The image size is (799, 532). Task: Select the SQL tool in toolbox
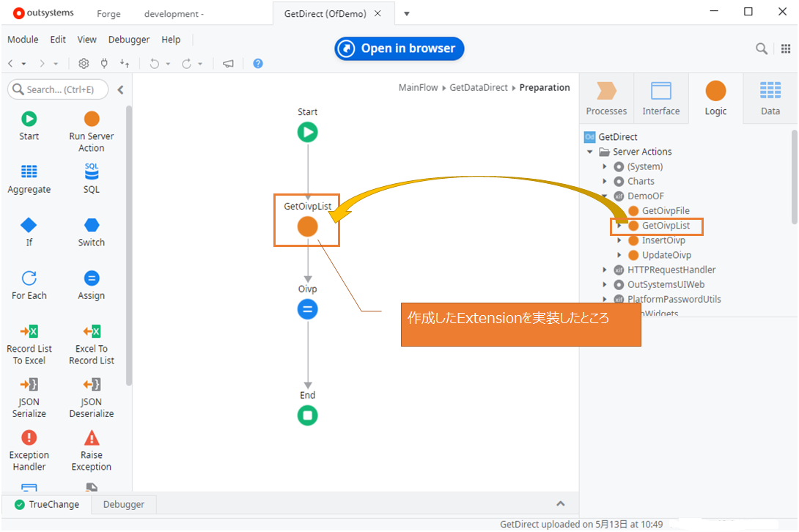(x=92, y=172)
